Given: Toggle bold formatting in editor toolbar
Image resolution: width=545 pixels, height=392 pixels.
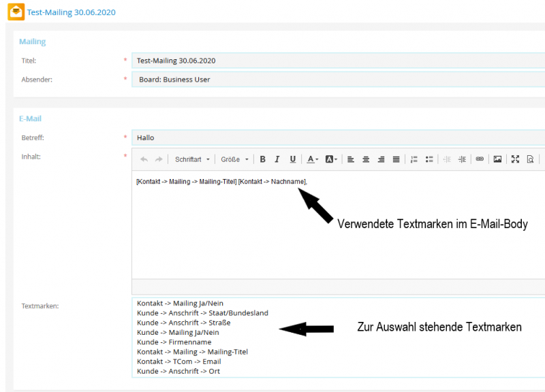Looking at the screenshot, I should point(262,159).
